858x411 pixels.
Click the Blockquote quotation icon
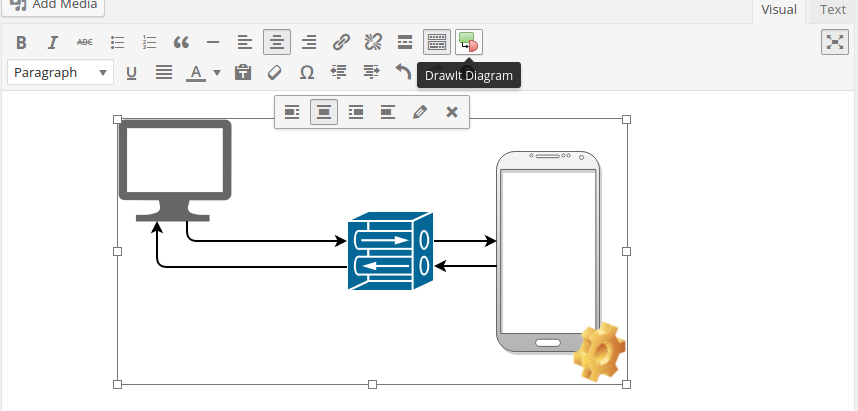(181, 42)
